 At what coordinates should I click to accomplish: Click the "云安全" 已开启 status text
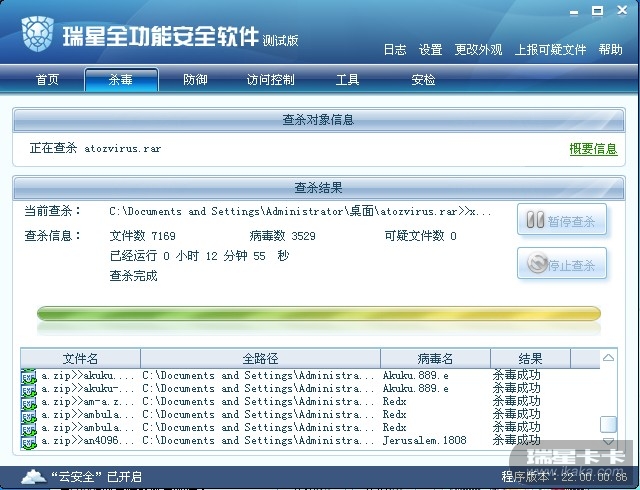[x=96, y=477]
